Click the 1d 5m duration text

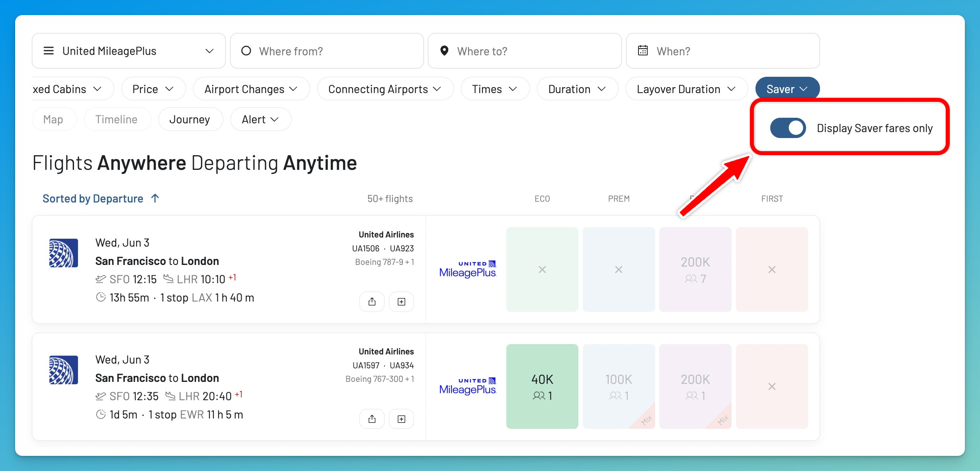123,415
